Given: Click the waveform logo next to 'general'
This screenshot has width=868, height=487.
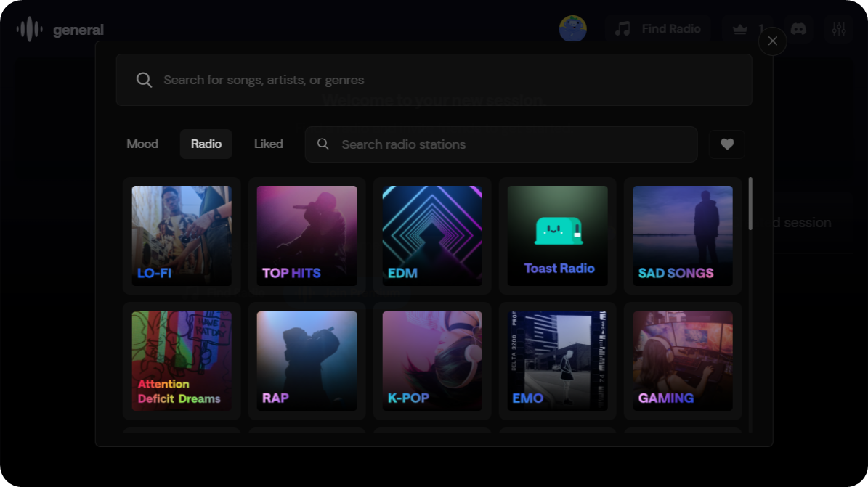Looking at the screenshot, I should 28,28.
